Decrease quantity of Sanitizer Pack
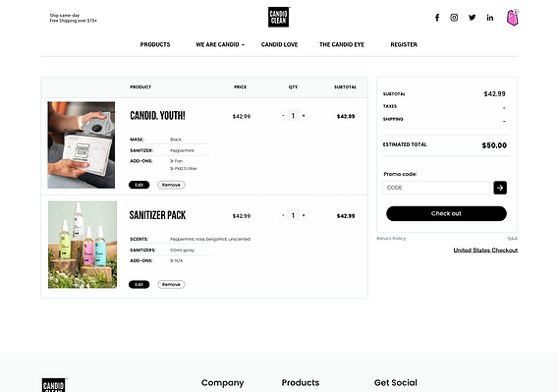 click(283, 215)
